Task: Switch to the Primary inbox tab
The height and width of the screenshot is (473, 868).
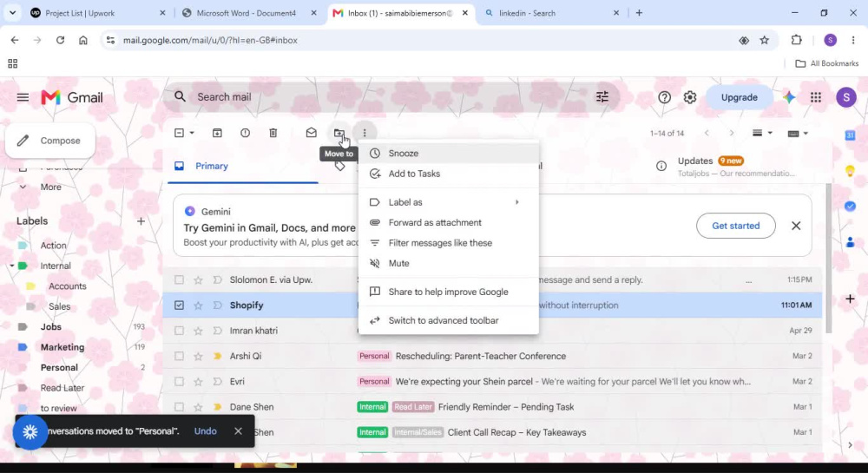Action: 242,167
